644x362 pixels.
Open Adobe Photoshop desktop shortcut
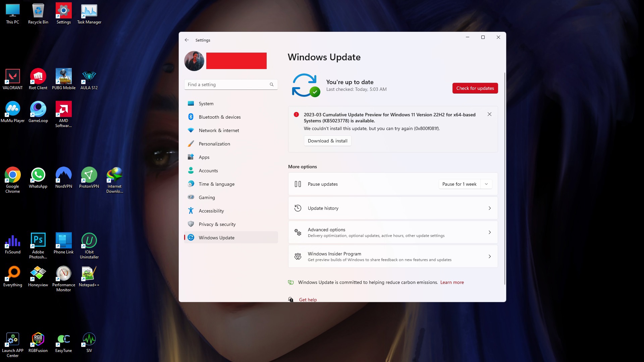38,246
